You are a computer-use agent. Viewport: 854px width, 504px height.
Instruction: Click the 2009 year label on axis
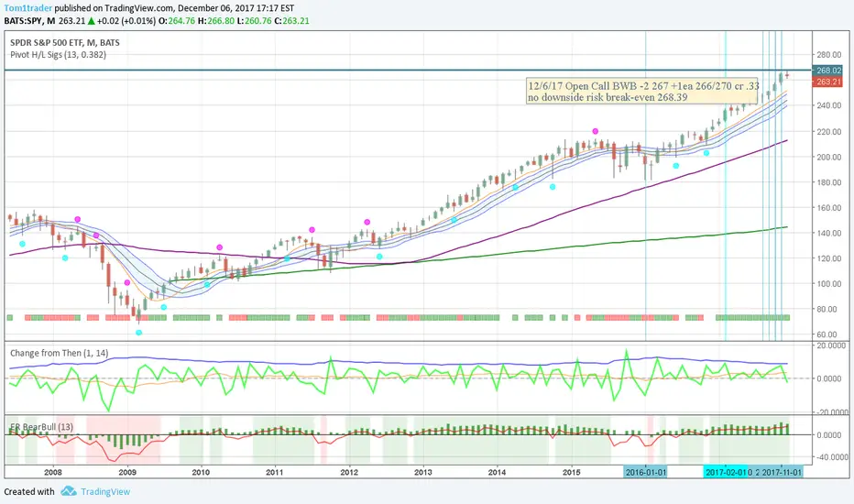[126, 472]
